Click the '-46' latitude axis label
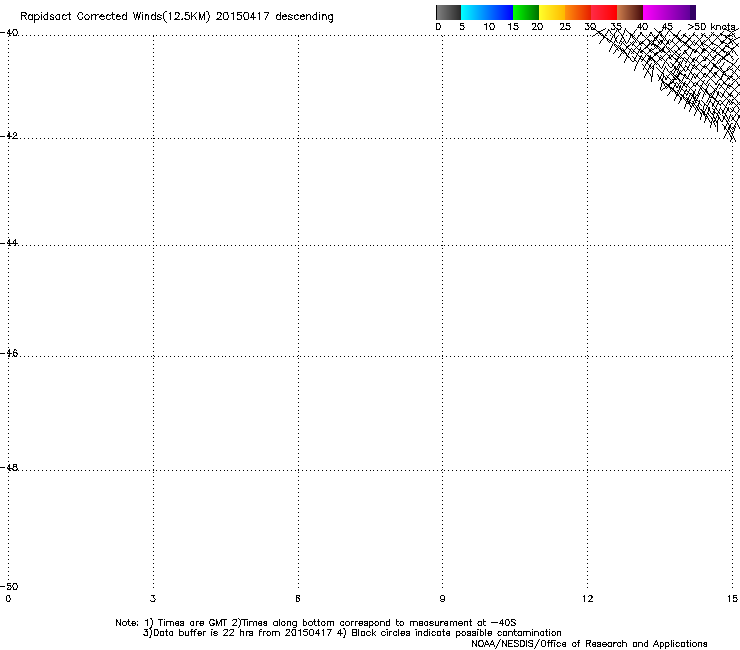 [9, 353]
